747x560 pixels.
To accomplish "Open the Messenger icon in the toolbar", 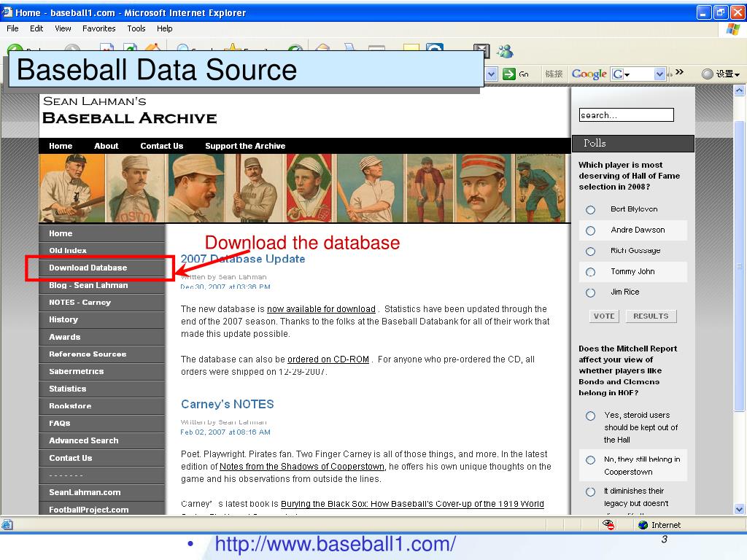I will point(505,51).
